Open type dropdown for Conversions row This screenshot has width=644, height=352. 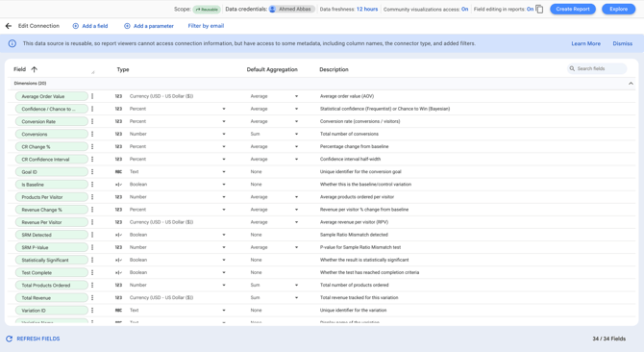point(224,134)
